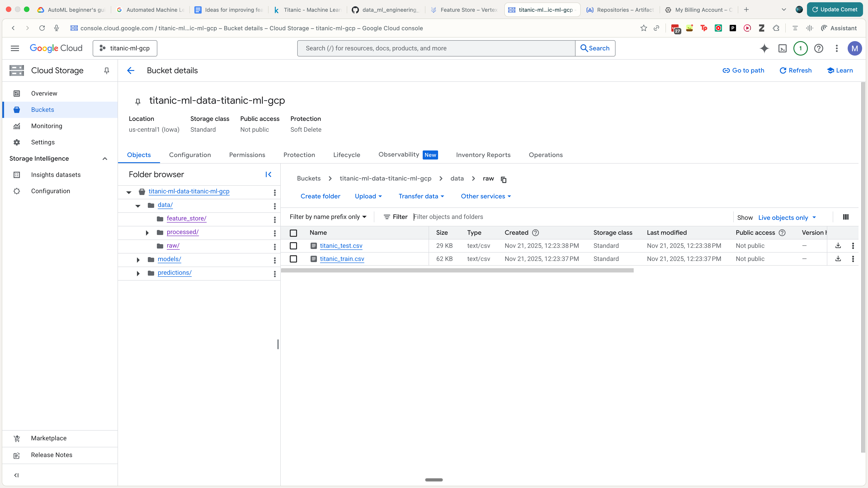Viewport: 868px width, 488px height.
Task: Copy the raw folder path icon
Action: (503, 180)
